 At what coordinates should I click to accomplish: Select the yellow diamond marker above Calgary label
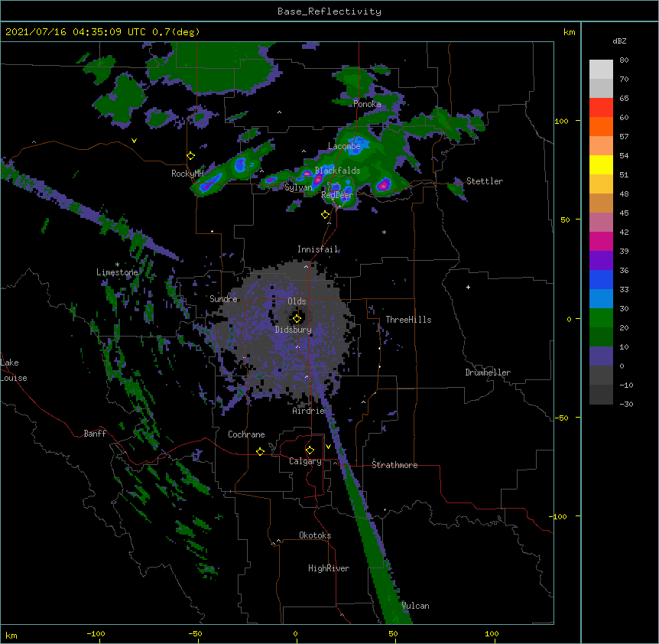(x=310, y=450)
